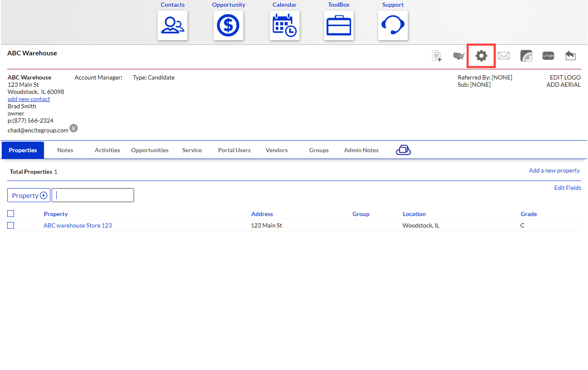Viewport: 588px width, 370px height.
Task: Open the Calendar icon
Action: pos(284,25)
